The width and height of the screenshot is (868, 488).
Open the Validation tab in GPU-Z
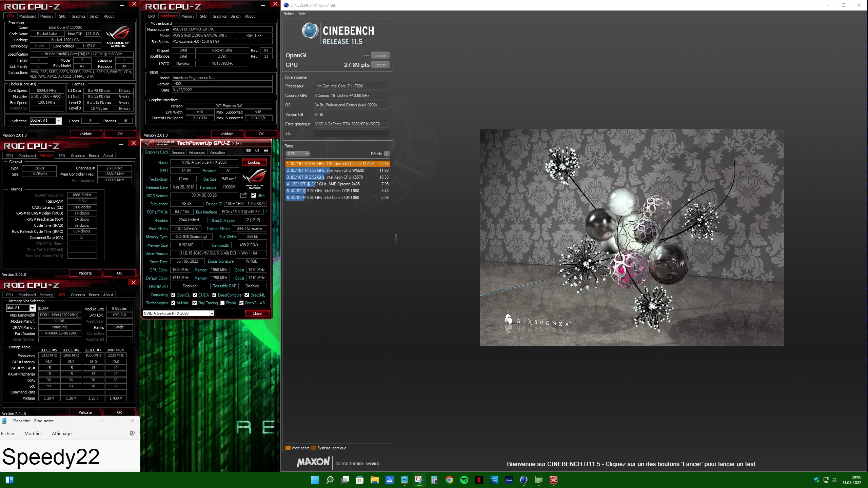point(217,152)
